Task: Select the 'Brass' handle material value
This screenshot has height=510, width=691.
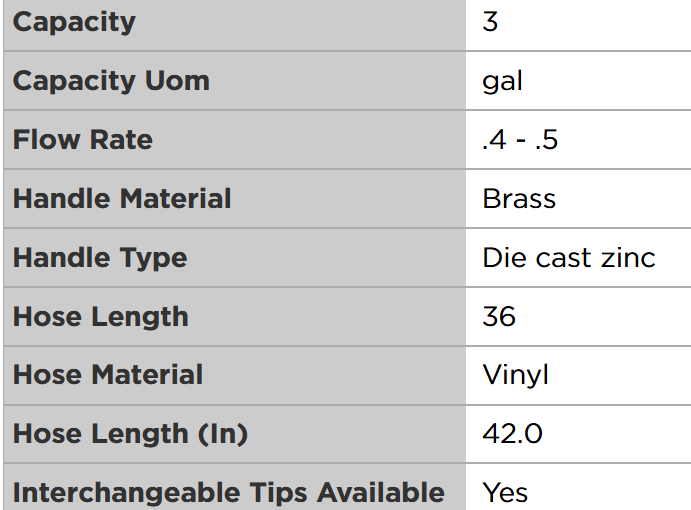Action: point(519,198)
